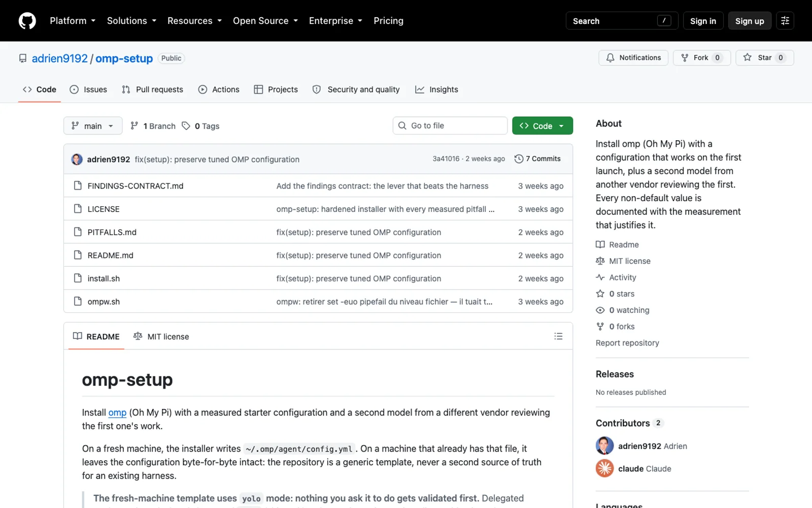Open the Pull requests tab

[152, 89]
